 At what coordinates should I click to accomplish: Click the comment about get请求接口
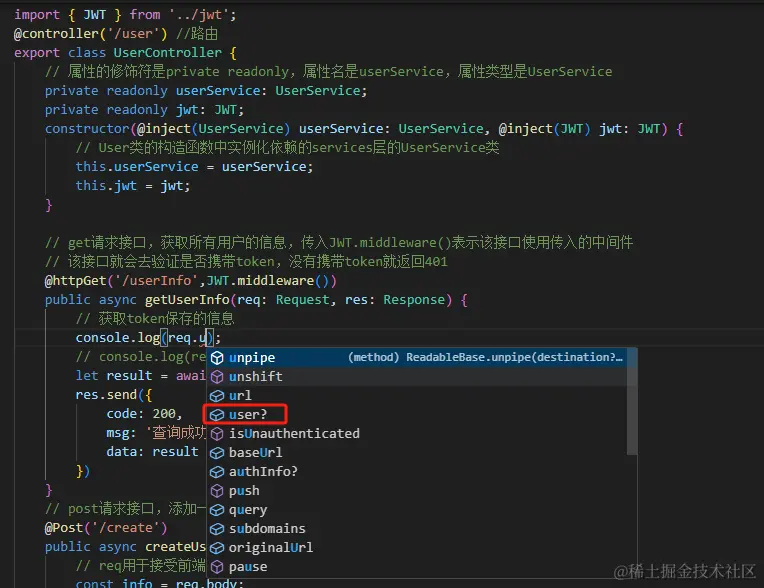click(x=339, y=243)
